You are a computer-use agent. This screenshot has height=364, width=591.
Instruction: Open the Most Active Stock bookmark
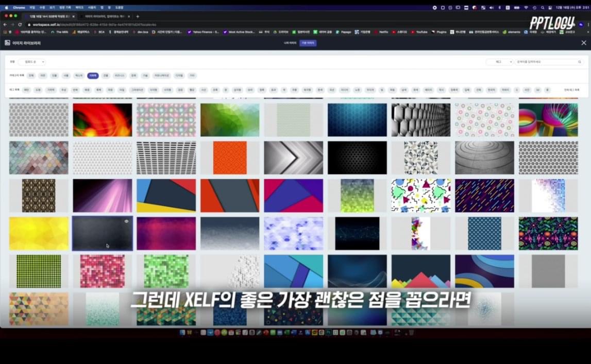pyautogui.click(x=239, y=32)
